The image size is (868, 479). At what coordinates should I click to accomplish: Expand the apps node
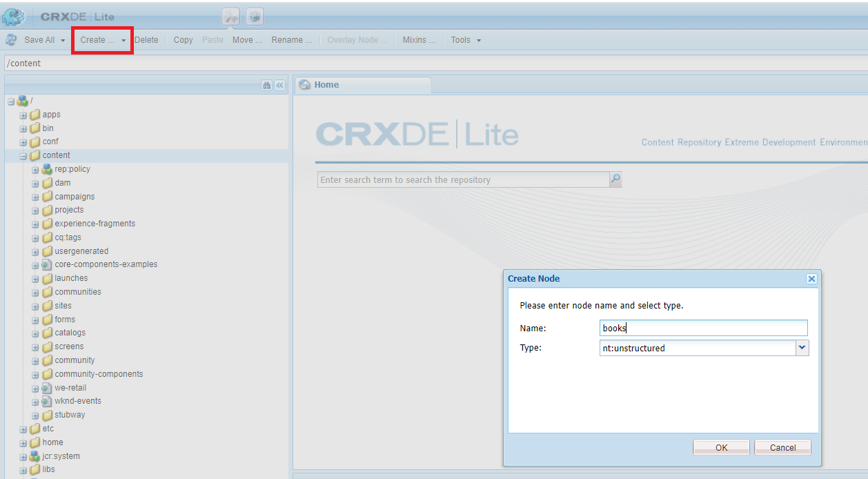(x=23, y=115)
